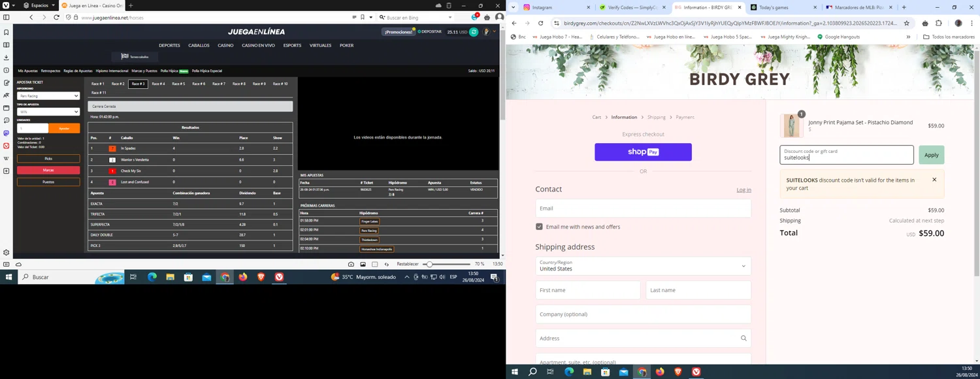Add a web panel with the plus icon
The width and height of the screenshot is (980, 379).
pyautogui.click(x=7, y=171)
